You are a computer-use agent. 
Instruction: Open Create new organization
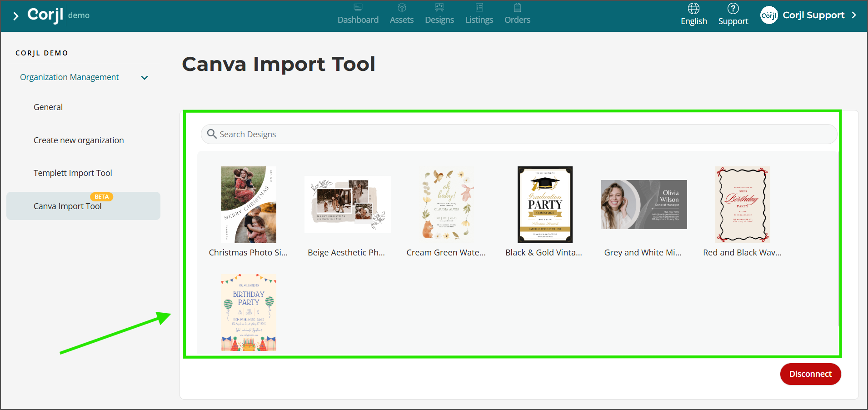coord(79,140)
